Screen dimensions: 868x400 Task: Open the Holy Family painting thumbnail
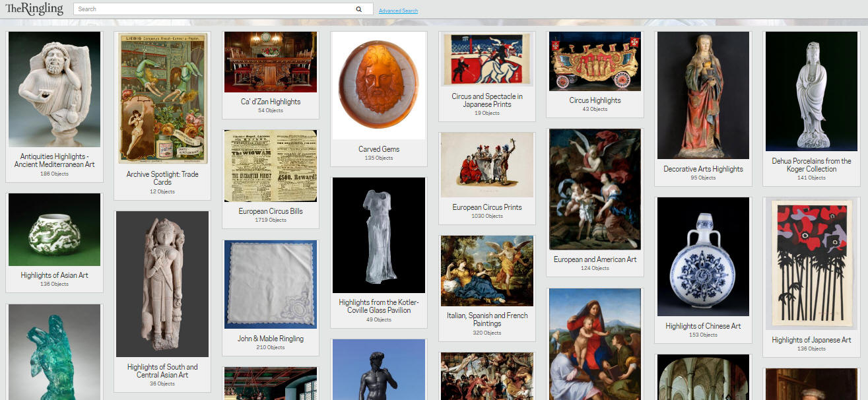pos(595,344)
